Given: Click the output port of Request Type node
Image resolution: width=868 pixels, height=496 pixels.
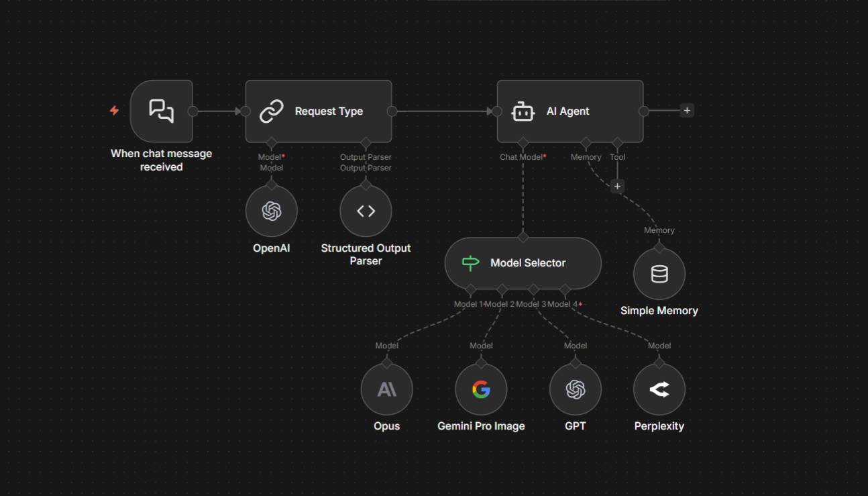Looking at the screenshot, I should pos(392,111).
